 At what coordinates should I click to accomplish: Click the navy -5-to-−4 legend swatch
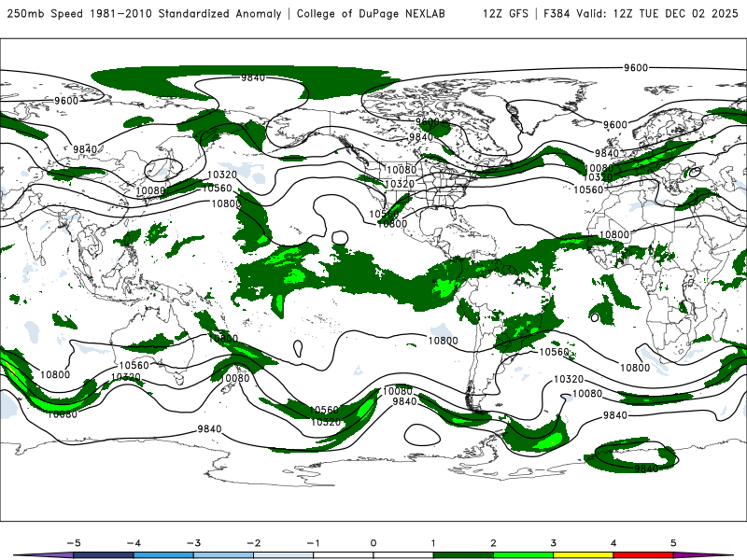pyautogui.click(x=104, y=555)
